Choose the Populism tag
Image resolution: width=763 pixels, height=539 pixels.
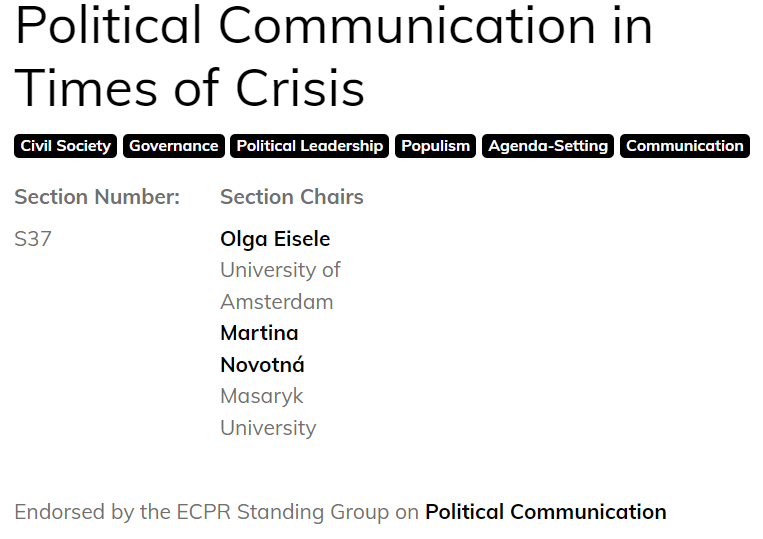[x=435, y=146]
